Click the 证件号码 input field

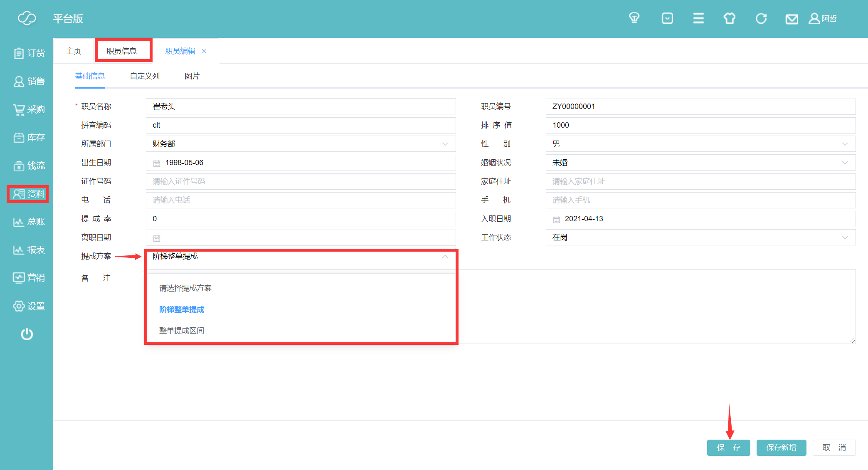[301, 181]
